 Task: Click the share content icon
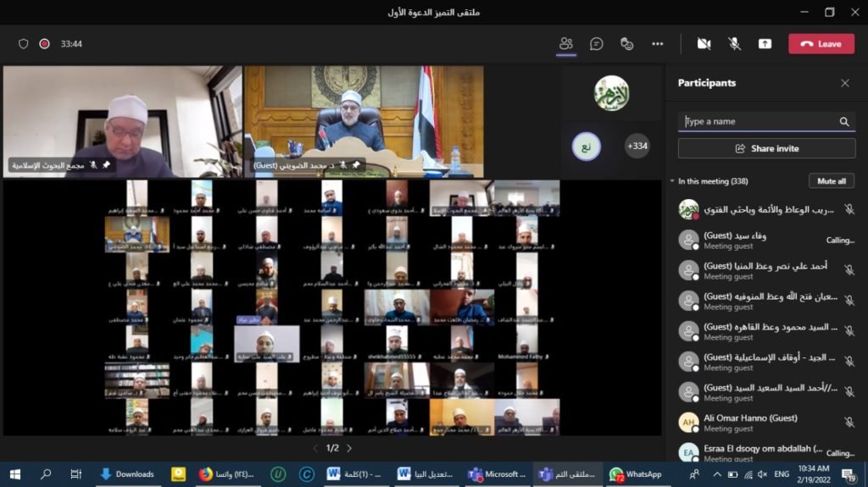pos(765,44)
